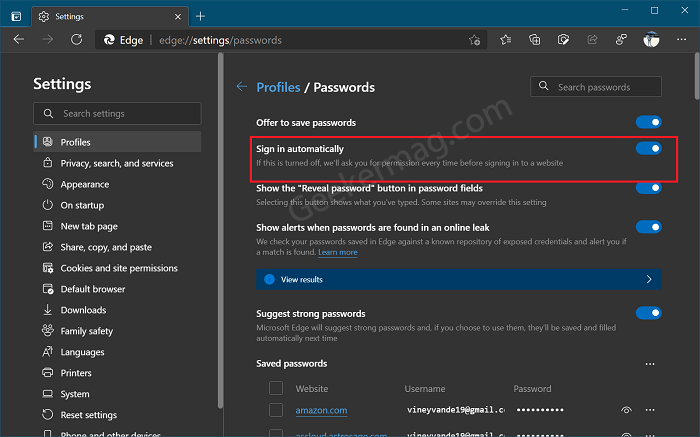
Task: Click the Search passwords field
Action: [x=596, y=87]
